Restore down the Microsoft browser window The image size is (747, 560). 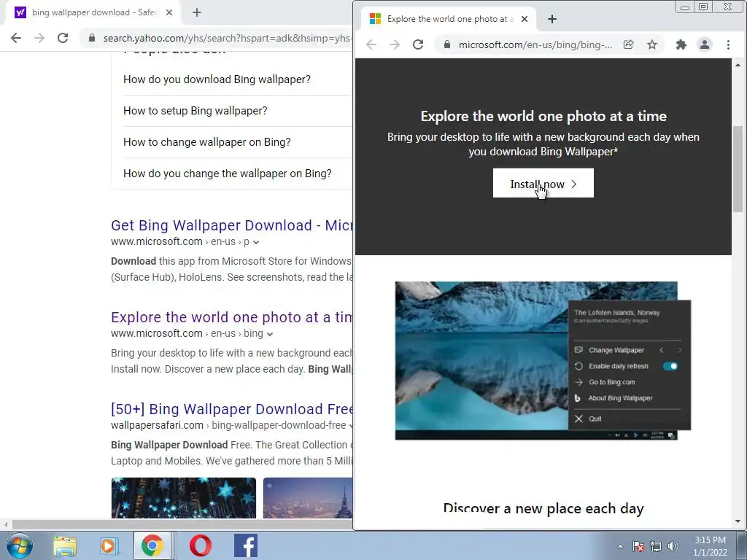pyautogui.click(x=703, y=7)
